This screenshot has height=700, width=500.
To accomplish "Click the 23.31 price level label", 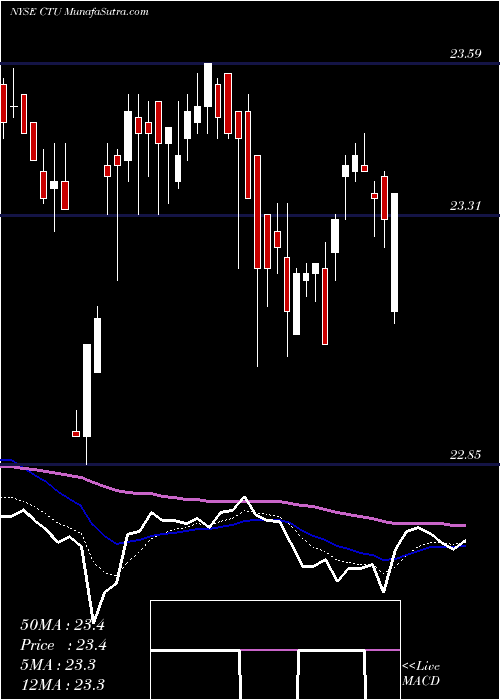I will click(465, 206).
